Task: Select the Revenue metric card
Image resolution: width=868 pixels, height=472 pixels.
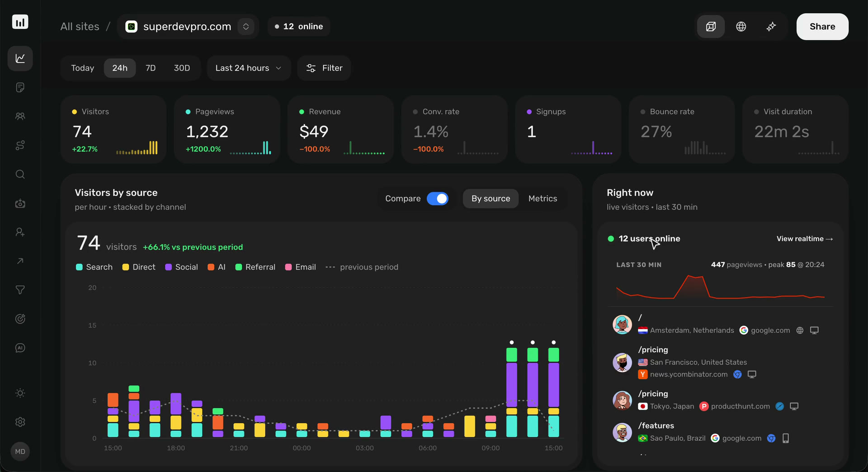Action: (x=340, y=129)
